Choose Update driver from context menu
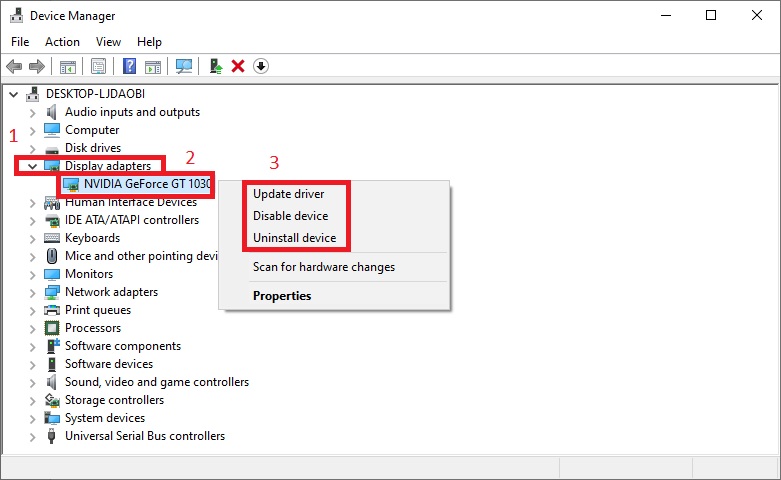This screenshot has height=480, width=781. 288,194
